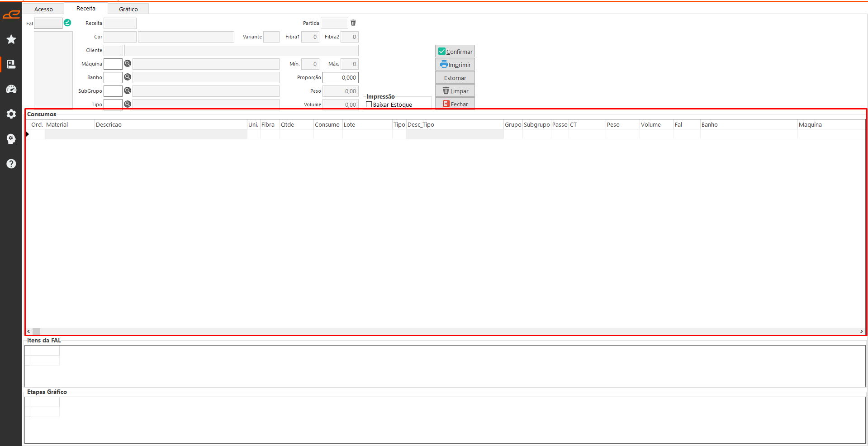The height and width of the screenshot is (446, 868).
Task: Open the dashboard gauge icon in sidebar
Action: 11,89
